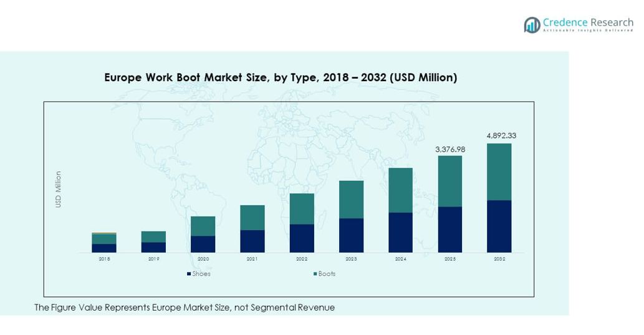This screenshot has width=644, height=335.
Task: Click the Shoes legend color square
Action: (188, 274)
